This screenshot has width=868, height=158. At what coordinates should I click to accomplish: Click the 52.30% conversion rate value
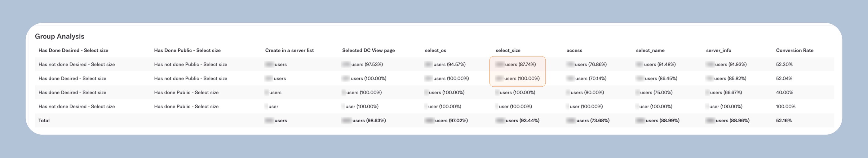click(784, 65)
